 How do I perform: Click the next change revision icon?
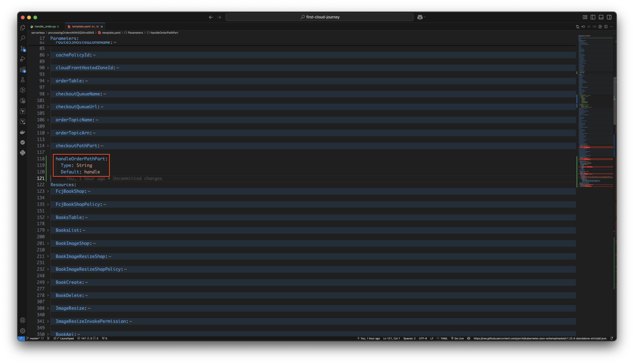594,27
